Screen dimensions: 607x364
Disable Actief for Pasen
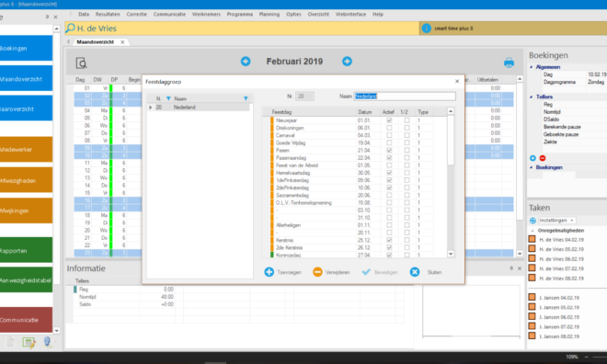tap(389, 150)
